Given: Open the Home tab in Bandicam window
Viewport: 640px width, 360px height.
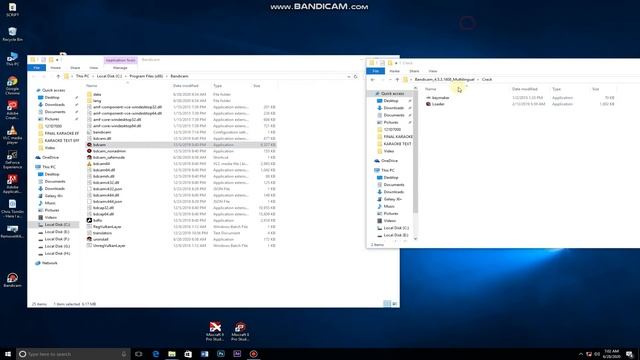Looking at the screenshot, I should click(56, 68).
